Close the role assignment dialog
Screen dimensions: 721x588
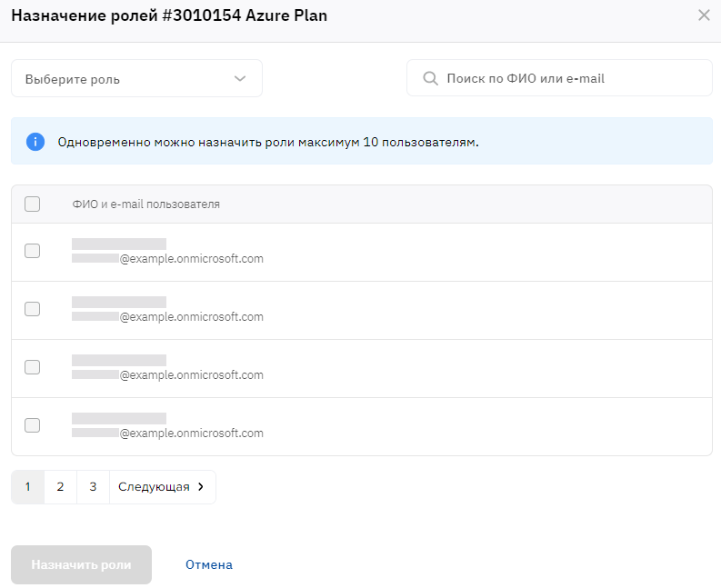[x=704, y=15]
